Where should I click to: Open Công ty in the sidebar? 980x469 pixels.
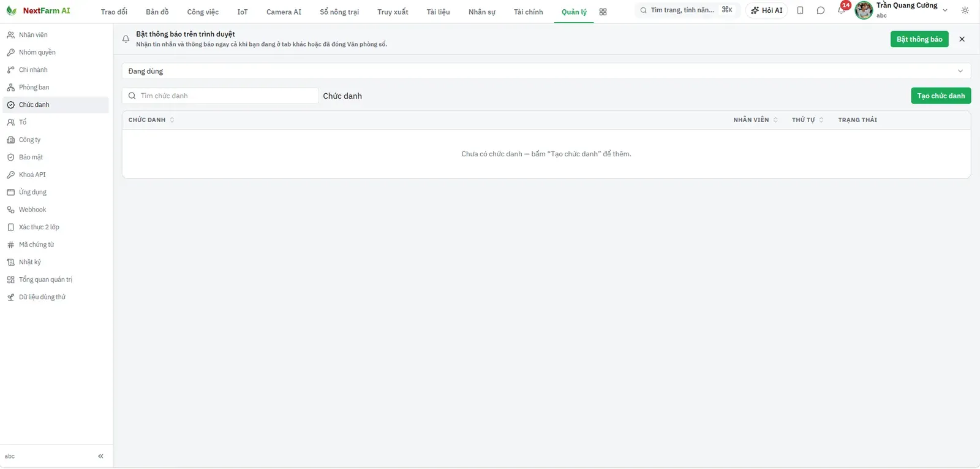click(x=56, y=140)
